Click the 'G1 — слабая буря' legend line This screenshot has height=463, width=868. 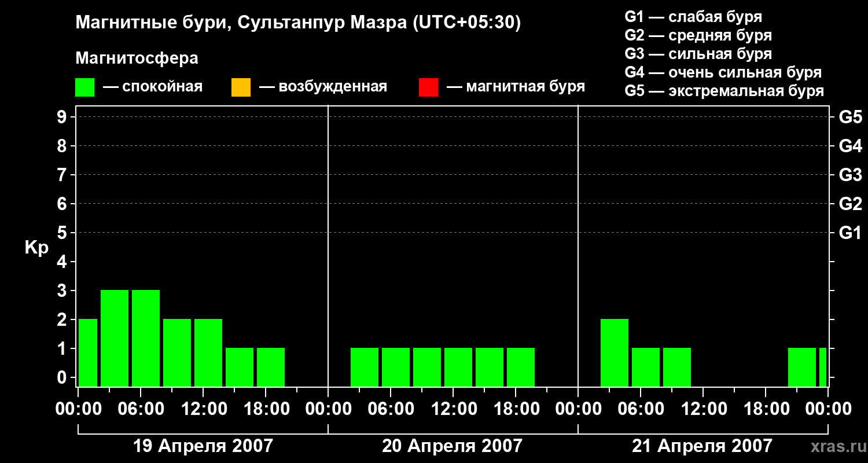pos(693,17)
